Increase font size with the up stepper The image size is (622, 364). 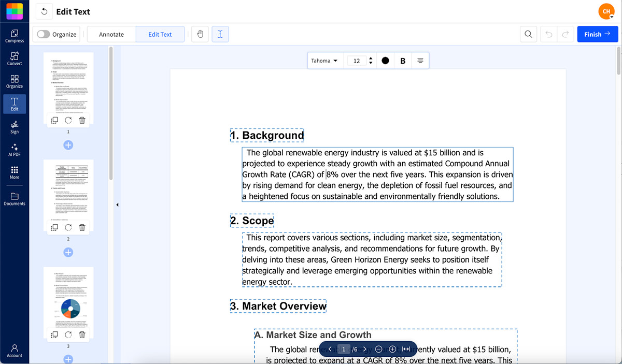click(x=371, y=58)
